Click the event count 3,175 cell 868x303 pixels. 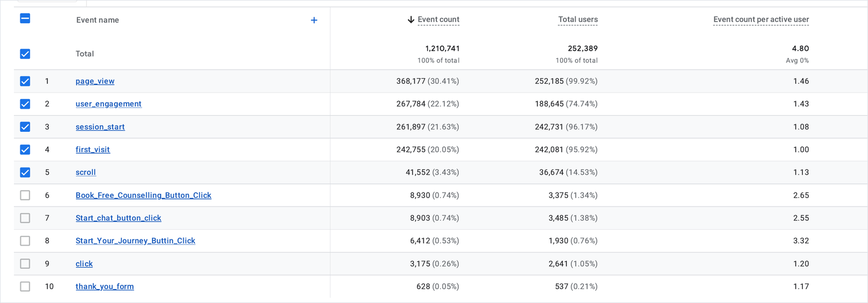[x=420, y=264]
